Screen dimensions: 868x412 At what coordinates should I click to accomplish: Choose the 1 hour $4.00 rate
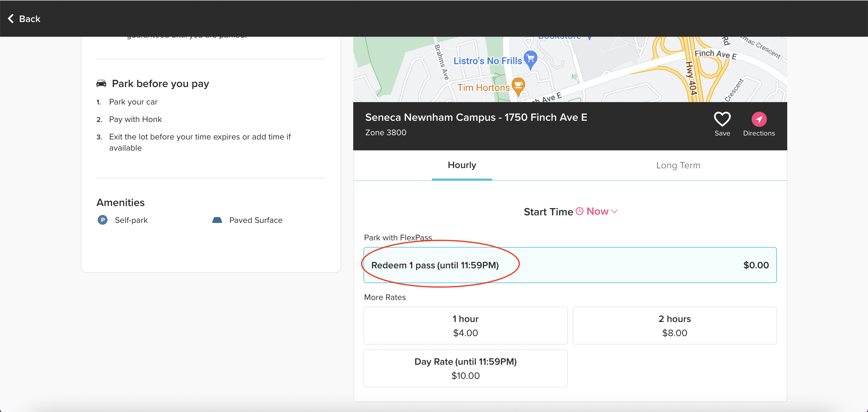pyautogui.click(x=465, y=325)
